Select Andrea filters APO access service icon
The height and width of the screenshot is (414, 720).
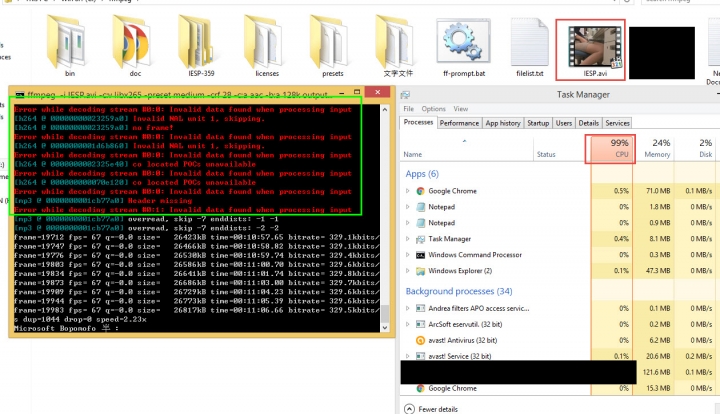[420, 308]
